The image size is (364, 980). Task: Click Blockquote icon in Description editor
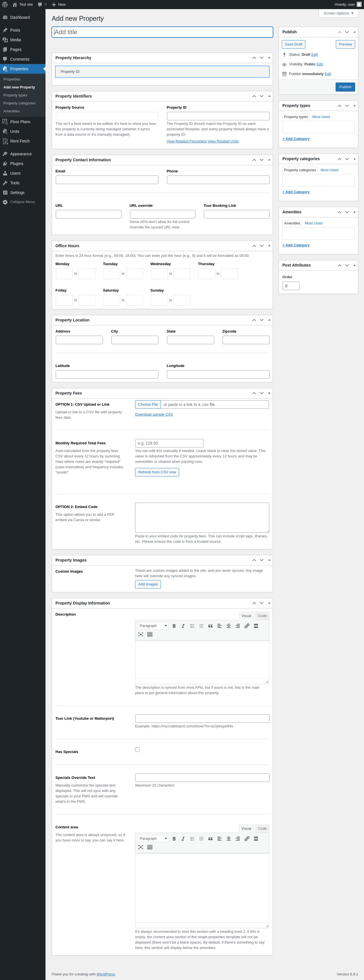pos(210,626)
